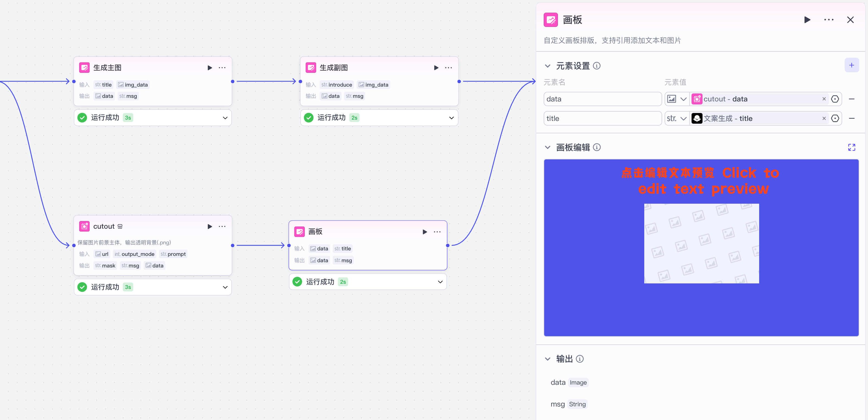Add a new element with the plus button
868x420 pixels.
851,65
